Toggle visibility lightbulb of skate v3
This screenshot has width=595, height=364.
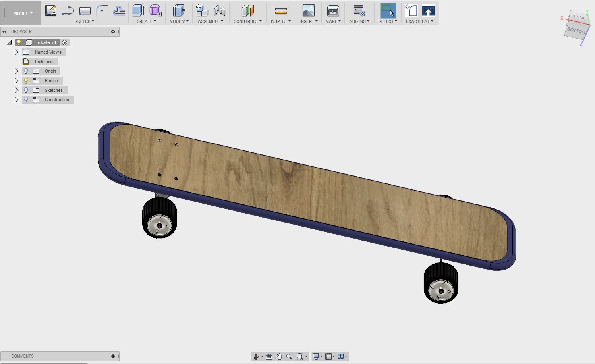point(19,42)
